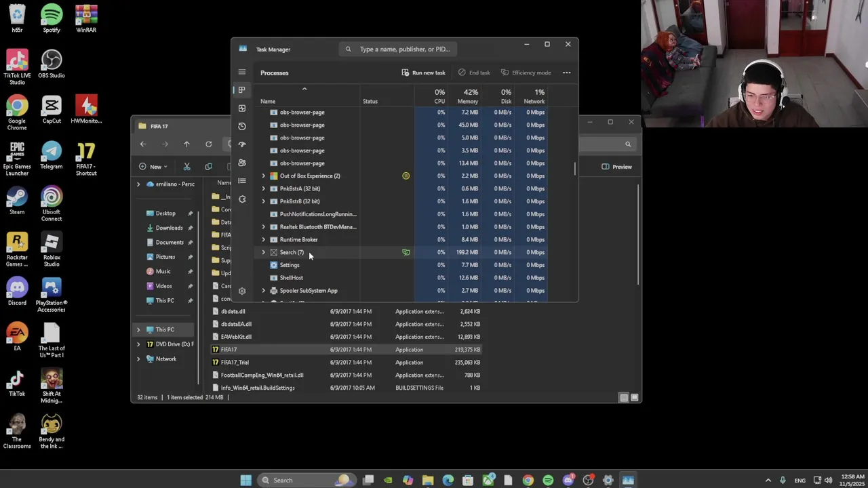The image size is (868, 488).
Task: Click Windows Start button on taskbar
Action: 245,481
